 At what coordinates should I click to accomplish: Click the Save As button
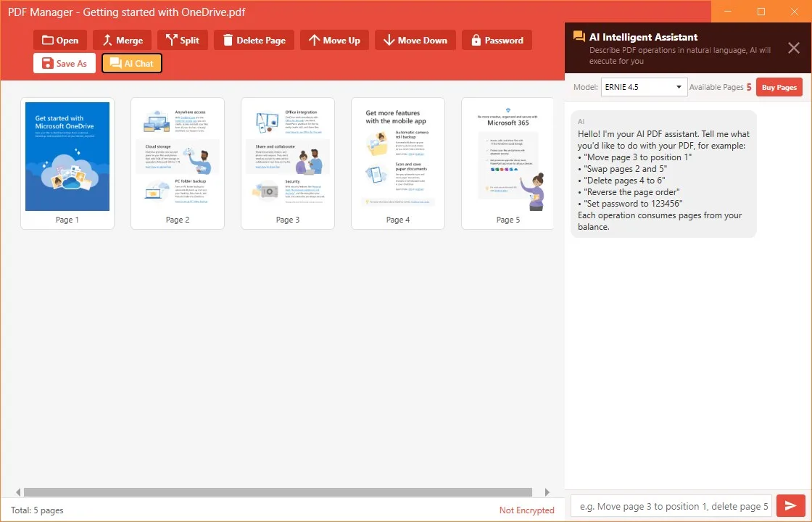pyautogui.click(x=65, y=63)
